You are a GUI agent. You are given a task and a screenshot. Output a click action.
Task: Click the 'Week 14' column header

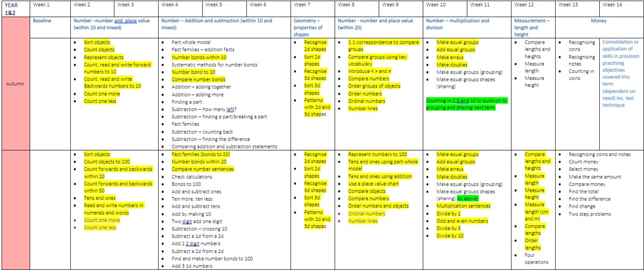(621, 9)
